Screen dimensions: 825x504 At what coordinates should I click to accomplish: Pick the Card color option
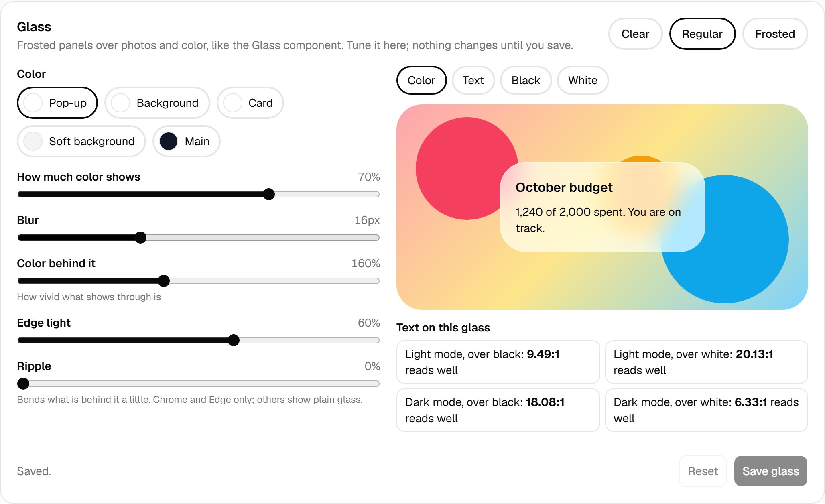[250, 103]
